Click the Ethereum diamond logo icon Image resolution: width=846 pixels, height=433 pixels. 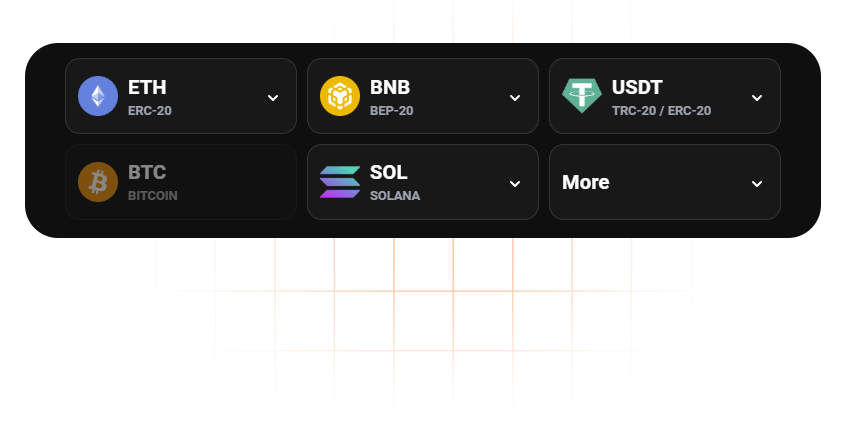[x=98, y=96]
